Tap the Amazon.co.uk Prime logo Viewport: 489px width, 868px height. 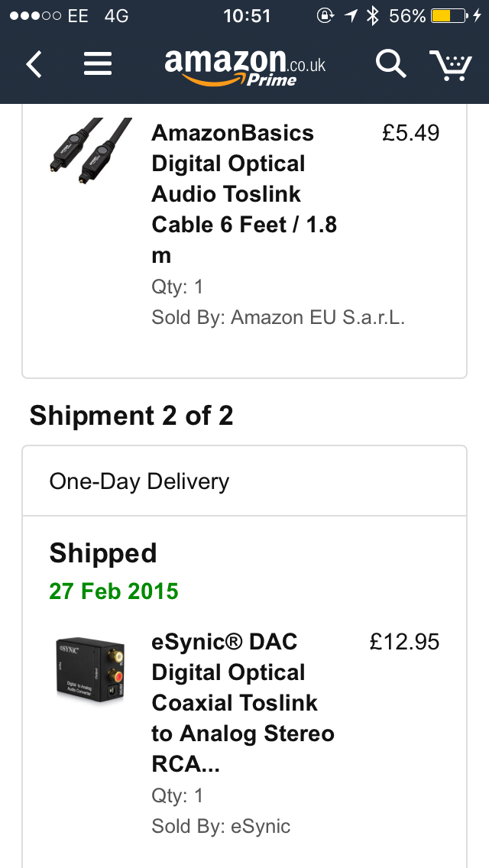click(244, 65)
